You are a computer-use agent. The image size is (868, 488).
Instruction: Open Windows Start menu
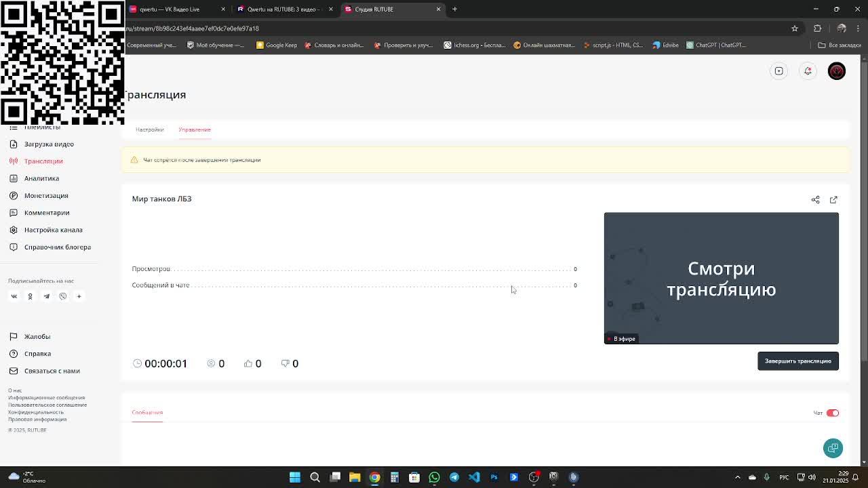pos(295,477)
